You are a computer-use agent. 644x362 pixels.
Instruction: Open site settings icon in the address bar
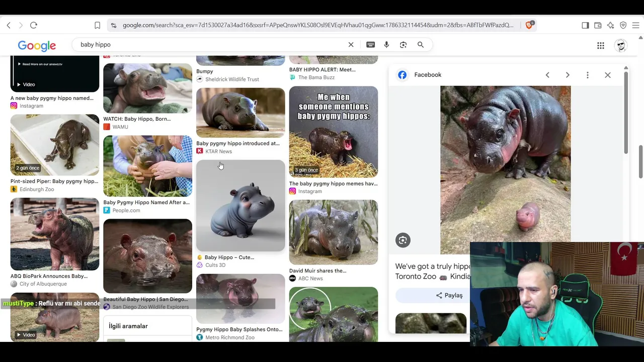(x=114, y=25)
